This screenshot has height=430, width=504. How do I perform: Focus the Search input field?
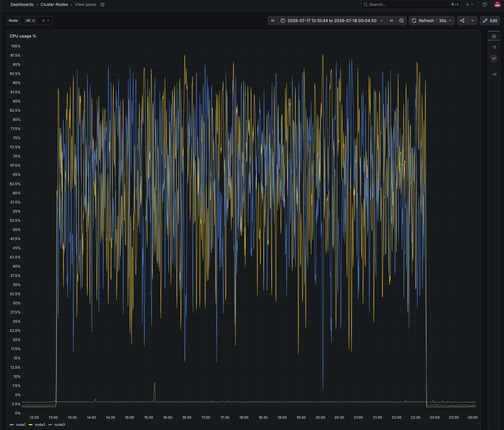(x=411, y=4)
